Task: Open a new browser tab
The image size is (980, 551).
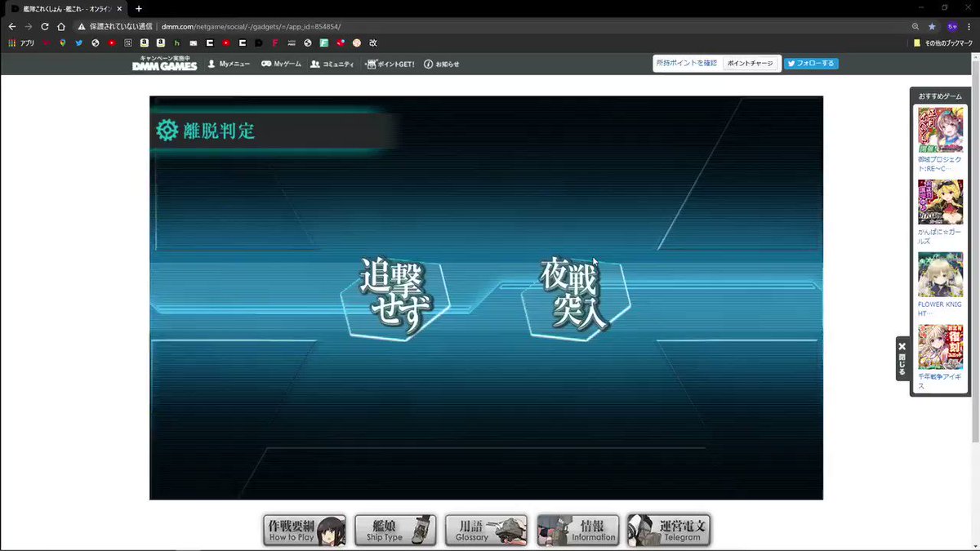Action: 139,7
